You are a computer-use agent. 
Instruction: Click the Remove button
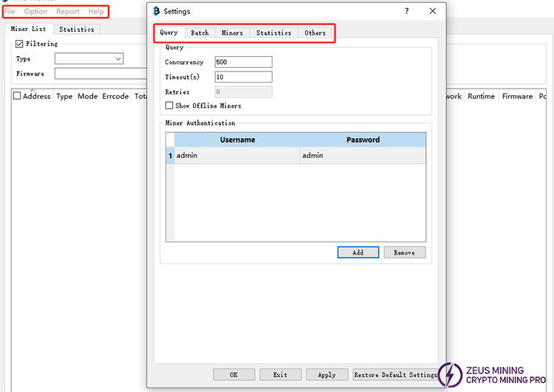(x=404, y=252)
